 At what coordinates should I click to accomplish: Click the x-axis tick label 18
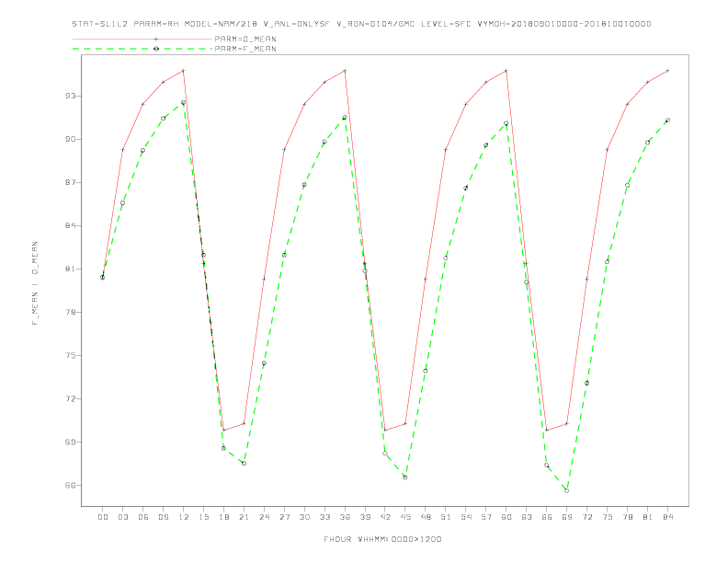tap(223, 517)
